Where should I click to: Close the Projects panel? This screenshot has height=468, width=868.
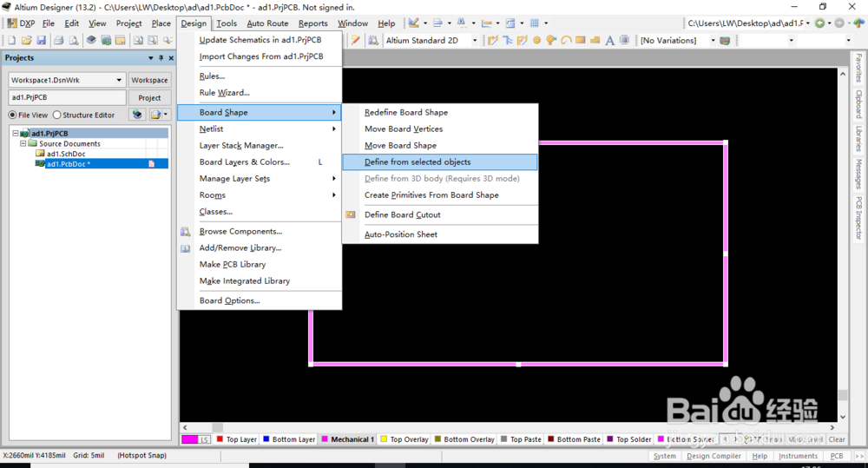tap(171, 57)
